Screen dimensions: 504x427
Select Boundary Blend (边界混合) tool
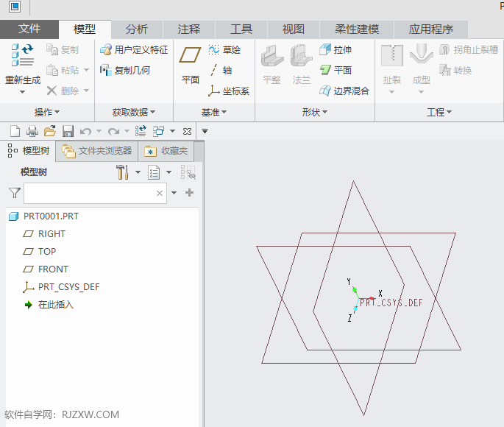[344, 91]
